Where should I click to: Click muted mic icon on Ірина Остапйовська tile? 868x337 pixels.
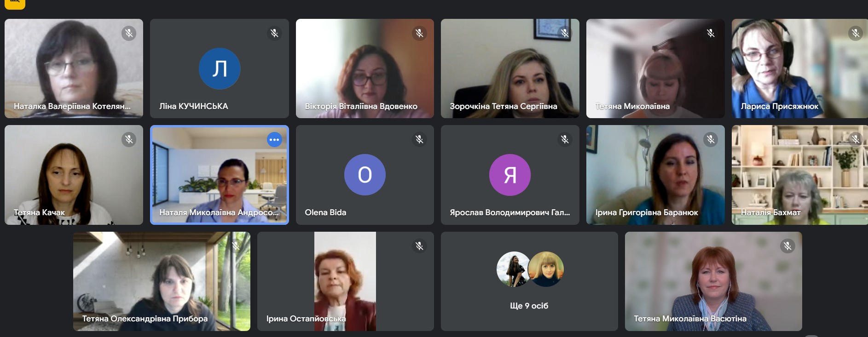point(419,246)
